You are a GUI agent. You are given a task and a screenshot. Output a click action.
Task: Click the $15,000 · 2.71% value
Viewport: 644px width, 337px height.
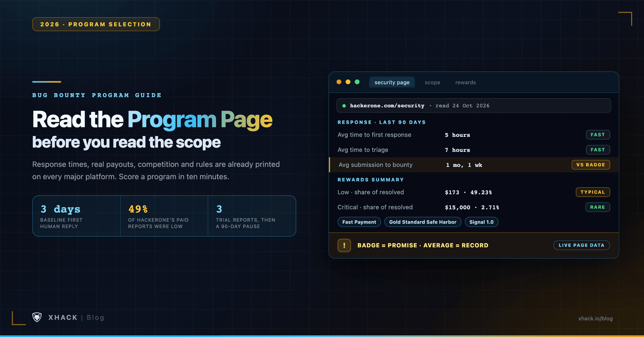pos(472,207)
